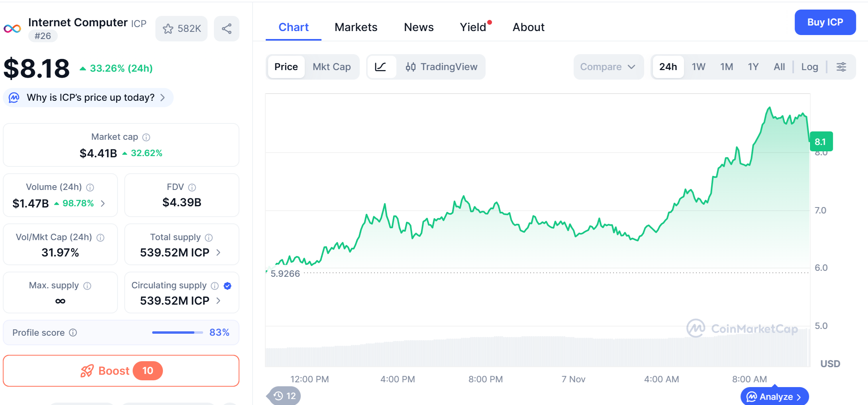Select the line chart icon
This screenshot has width=868, height=405.
coord(381,67)
